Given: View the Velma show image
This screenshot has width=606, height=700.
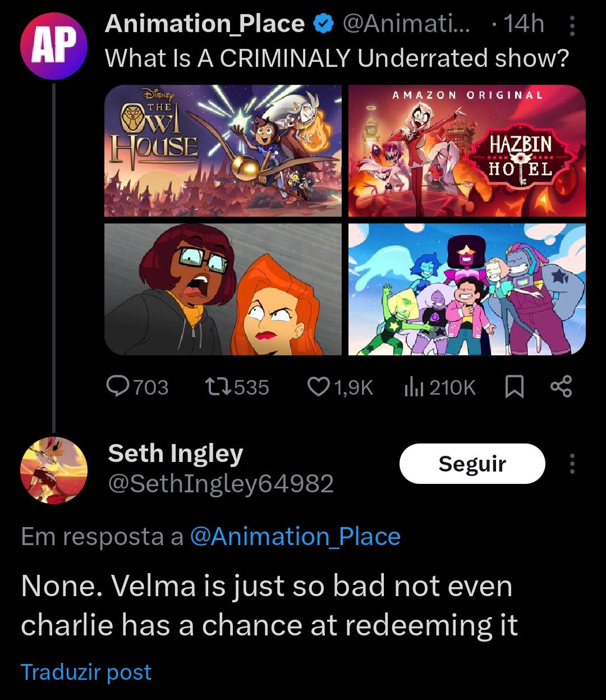Looking at the screenshot, I should (223, 289).
